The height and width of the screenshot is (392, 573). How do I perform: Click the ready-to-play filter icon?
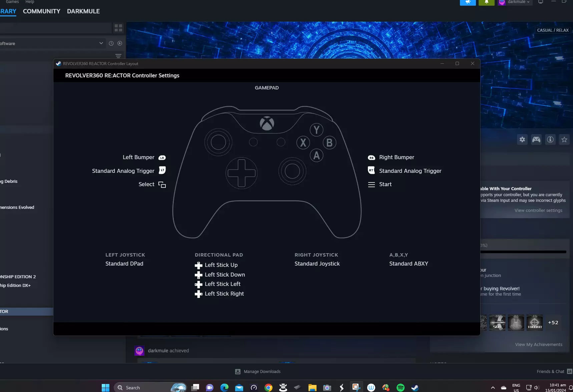pos(120,43)
